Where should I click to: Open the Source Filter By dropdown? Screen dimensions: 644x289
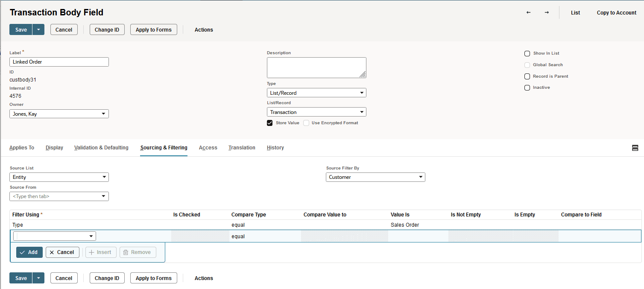coord(375,177)
